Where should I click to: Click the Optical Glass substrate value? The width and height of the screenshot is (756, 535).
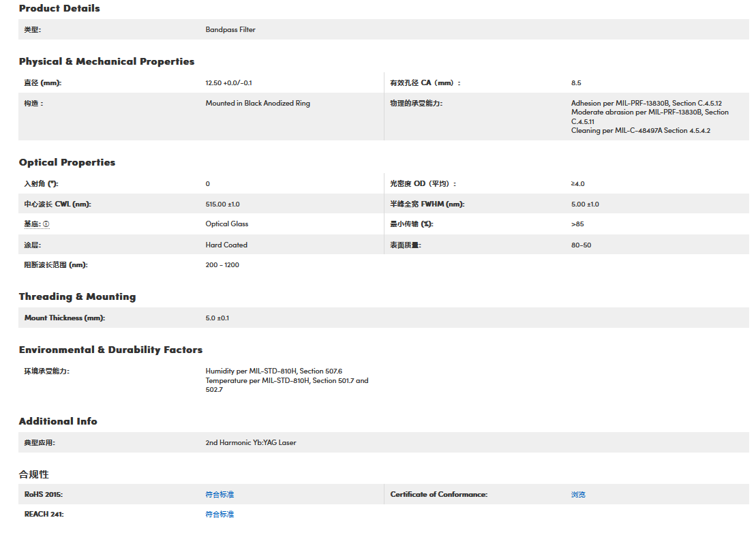[x=227, y=224]
